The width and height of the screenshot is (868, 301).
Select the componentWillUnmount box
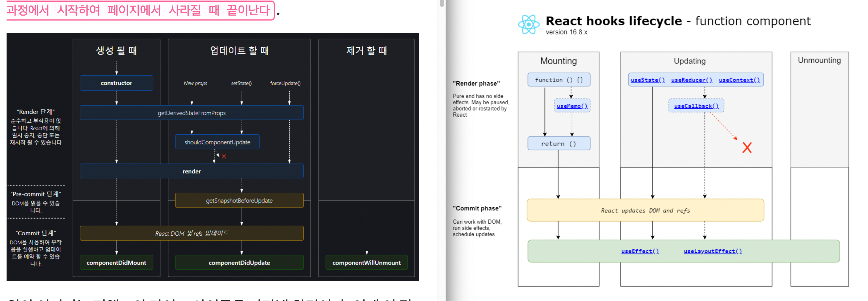pos(366,263)
